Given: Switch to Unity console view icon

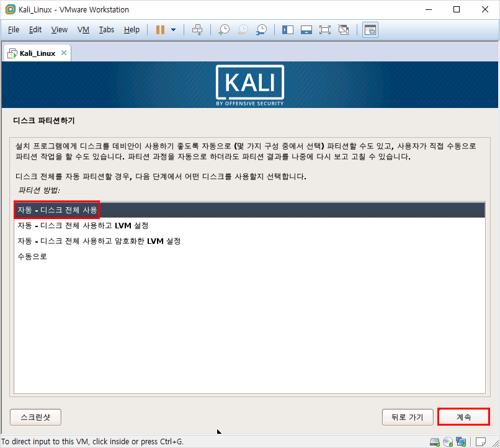Looking at the screenshot, I should click(x=370, y=30).
